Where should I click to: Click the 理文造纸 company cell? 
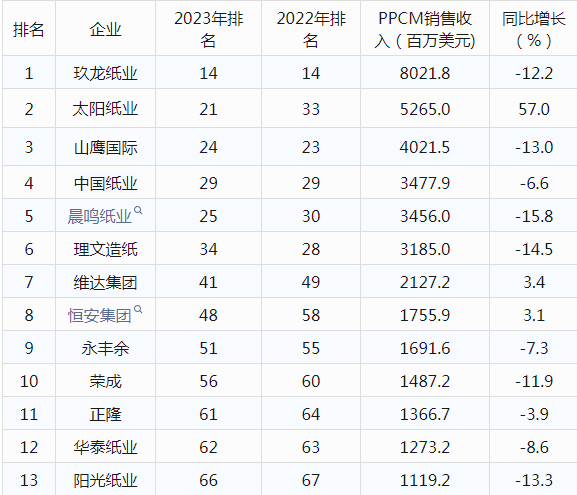coord(105,248)
